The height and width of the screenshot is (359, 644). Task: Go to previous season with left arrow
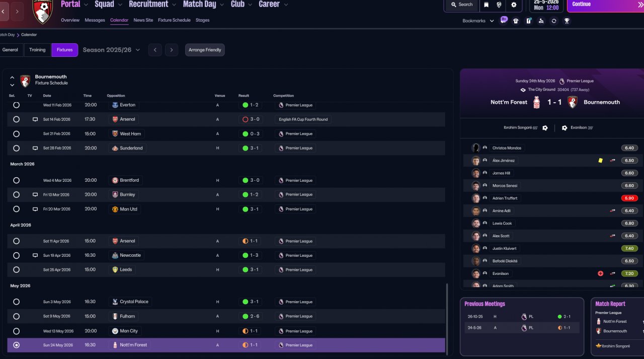pos(155,50)
